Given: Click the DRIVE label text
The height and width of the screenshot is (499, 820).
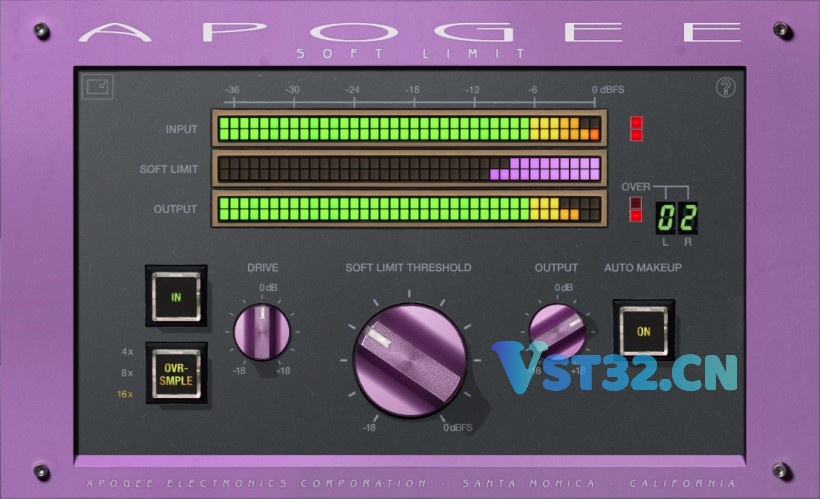Looking at the screenshot, I should 263,268.
